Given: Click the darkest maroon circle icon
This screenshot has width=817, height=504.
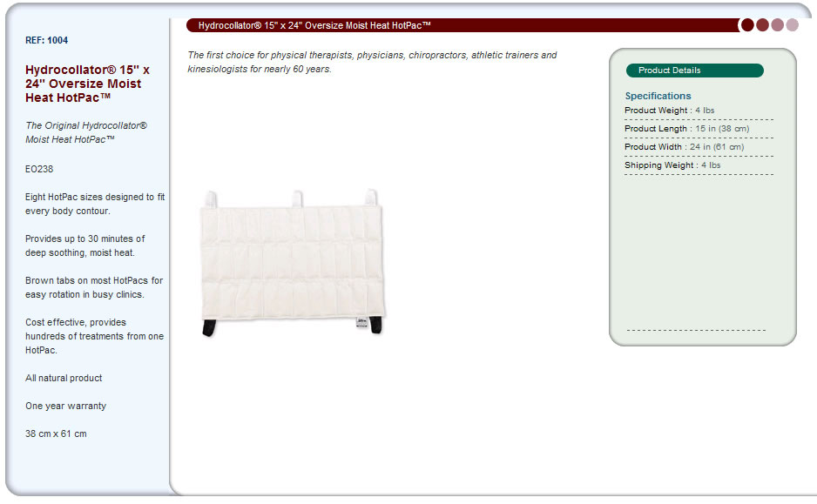Looking at the screenshot, I should (747, 25).
